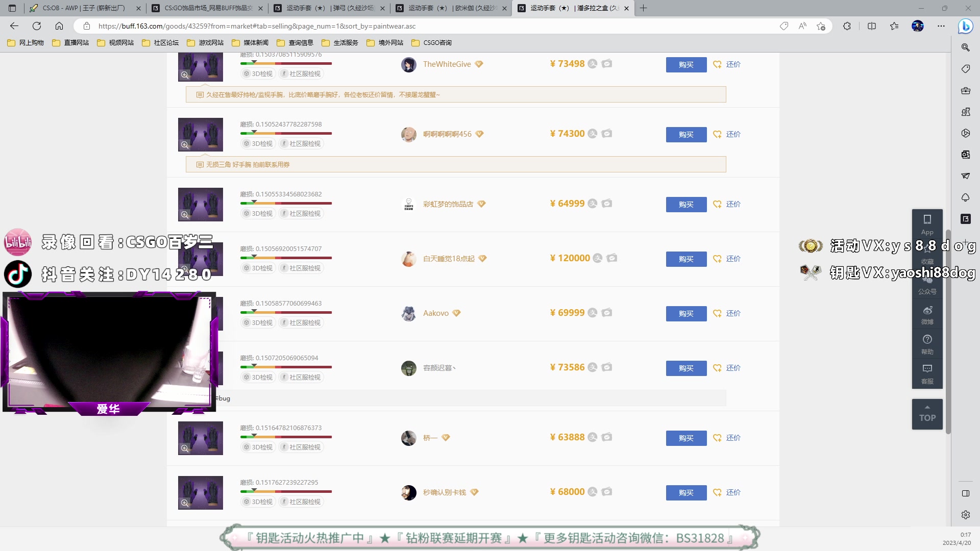The width and height of the screenshot is (980, 551).
Task: Open glove thumbnail of the ¥64999 listing
Action: (x=201, y=205)
